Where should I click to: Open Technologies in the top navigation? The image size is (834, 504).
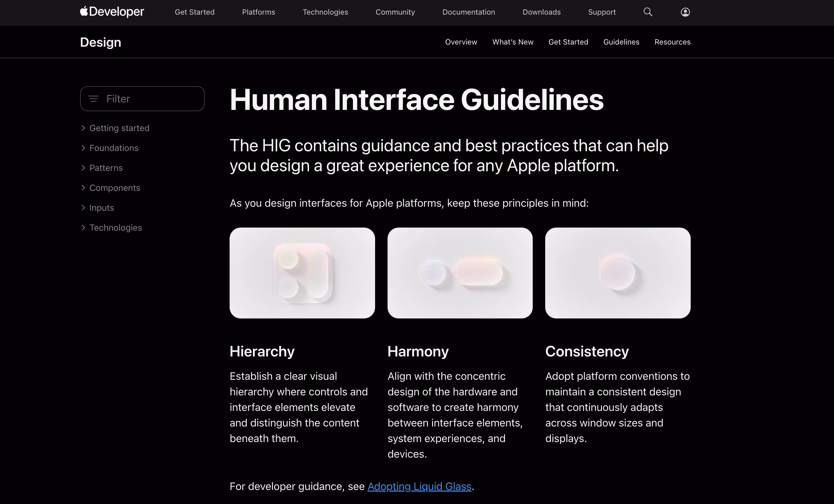click(325, 12)
